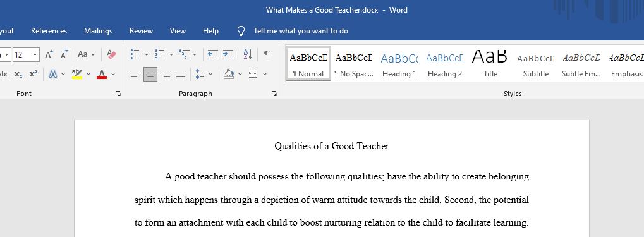Expand shading color dropdown arrow
Viewport: 644px width, 237px height.
[240, 75]
